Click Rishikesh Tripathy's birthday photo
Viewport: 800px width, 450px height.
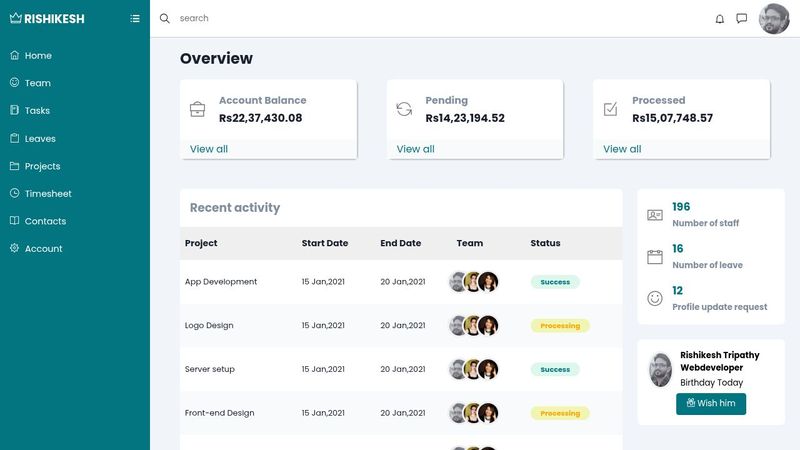coord(660,370)
